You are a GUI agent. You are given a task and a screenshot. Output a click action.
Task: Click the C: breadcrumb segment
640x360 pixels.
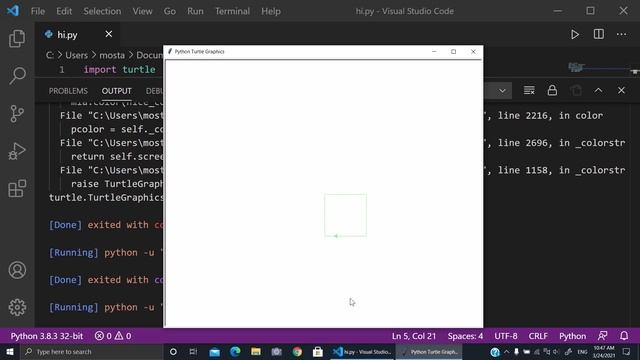(x=49, y=55)
